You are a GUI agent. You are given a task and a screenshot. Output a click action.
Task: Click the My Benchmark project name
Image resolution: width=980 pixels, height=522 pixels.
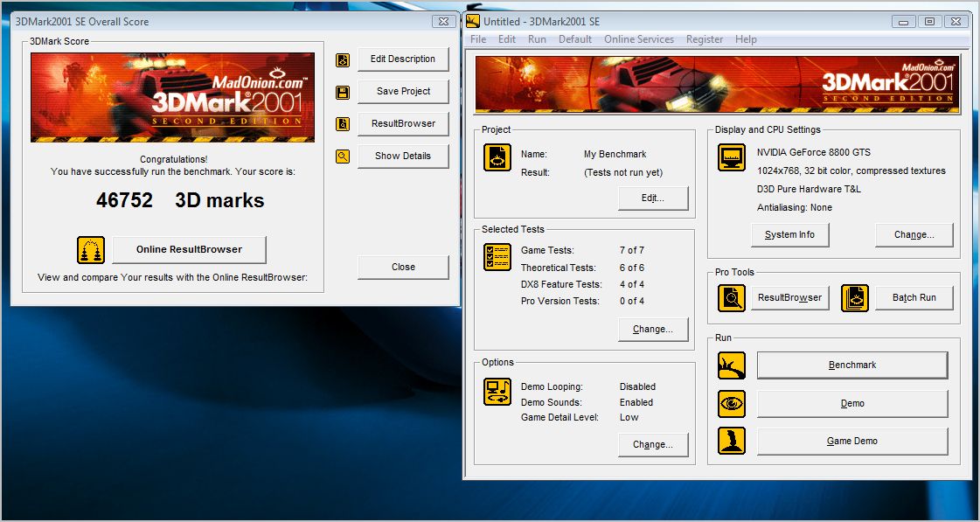(x=615, y=155)
